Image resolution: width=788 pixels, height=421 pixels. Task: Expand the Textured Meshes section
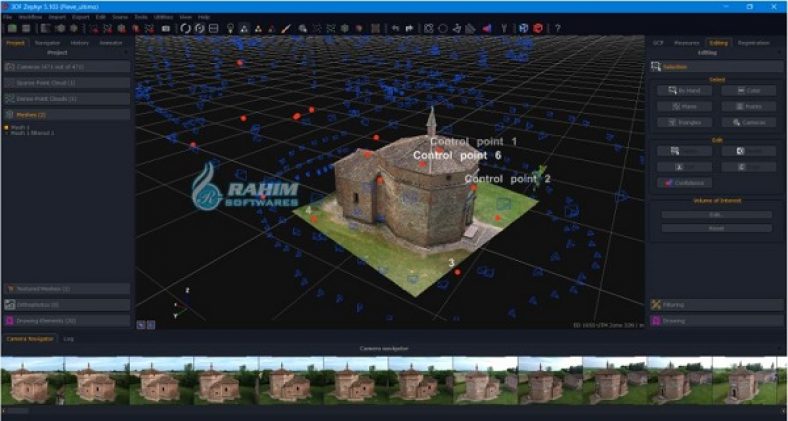coord(66,288)
